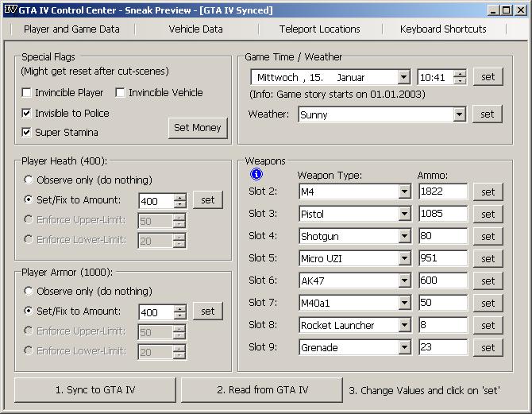Click the info text about 01.01.2003
The image size is (532, 414).
pyautogui.click(x=337, y=94)
